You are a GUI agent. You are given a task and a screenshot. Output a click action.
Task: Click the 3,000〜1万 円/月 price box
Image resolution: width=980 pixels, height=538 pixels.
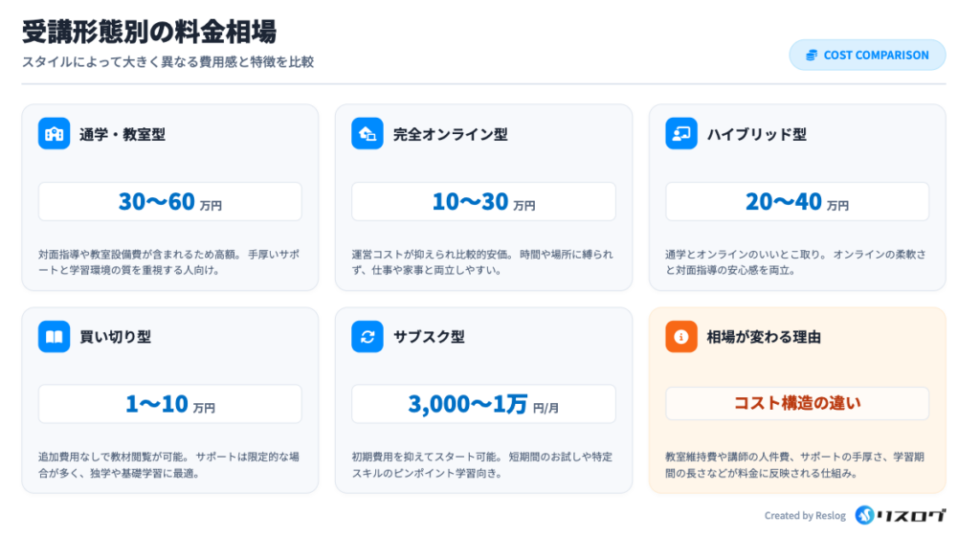pos(483,405)
